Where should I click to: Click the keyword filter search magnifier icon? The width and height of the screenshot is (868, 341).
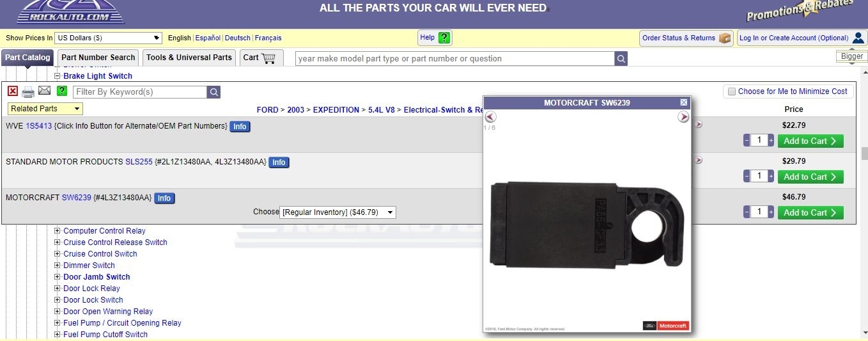coord(213,92)
